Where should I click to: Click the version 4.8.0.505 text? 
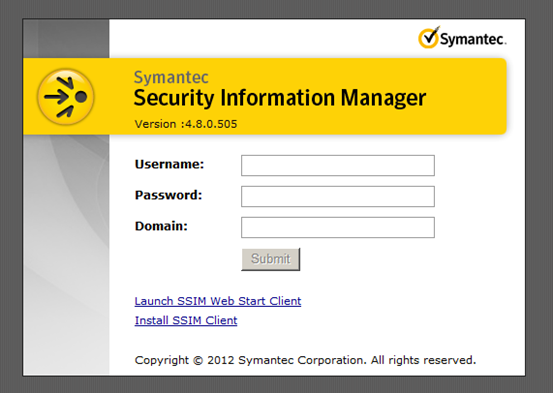tap(186, 124)
